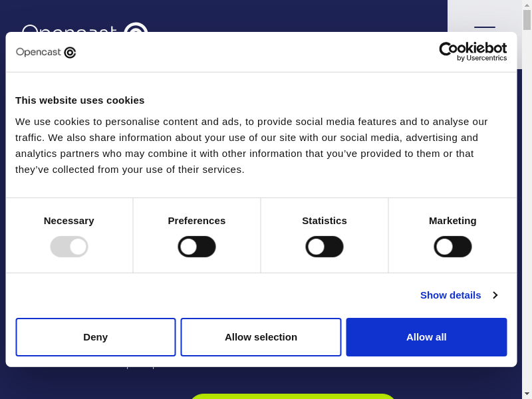
Task: Turn on the Statistics cookies switch
Action: click(325, 247)
